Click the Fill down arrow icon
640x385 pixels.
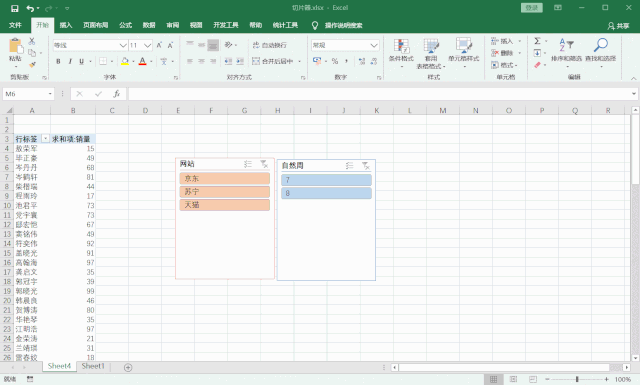(538, 53)
